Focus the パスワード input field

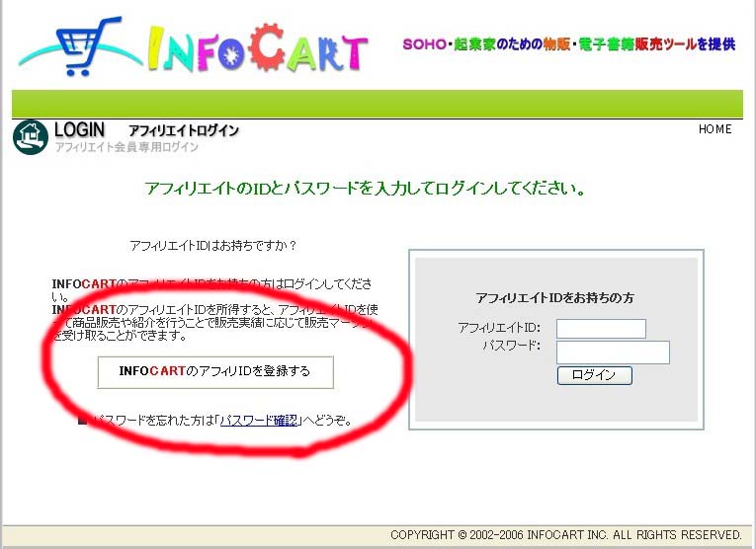coord(613,353)
